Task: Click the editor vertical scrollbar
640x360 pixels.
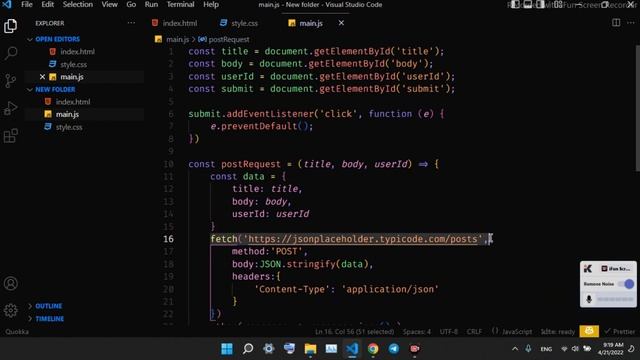Action: point(637,109)
